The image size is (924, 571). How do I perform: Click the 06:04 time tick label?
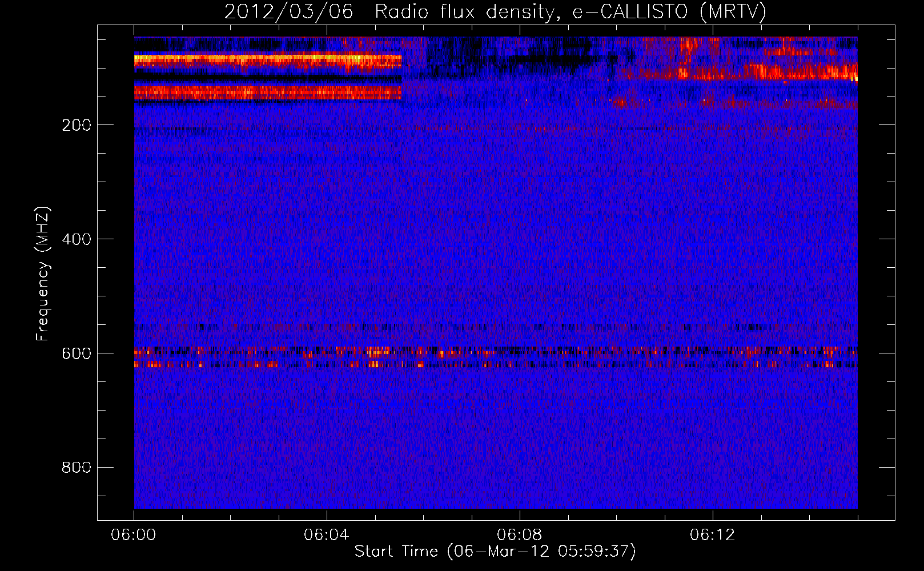click(x=327, y=535)
